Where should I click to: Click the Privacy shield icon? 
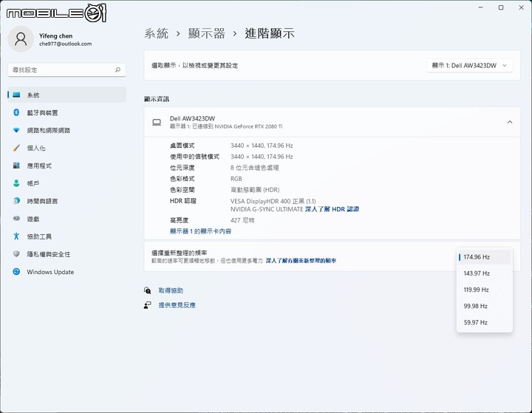tap(16, 254)
